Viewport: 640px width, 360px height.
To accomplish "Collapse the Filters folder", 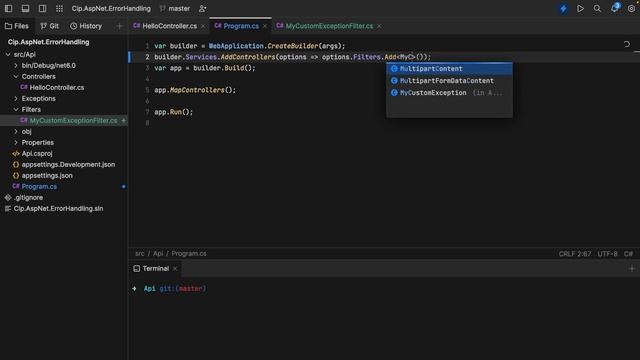I will pyautogui.click(x=16, y=109).
